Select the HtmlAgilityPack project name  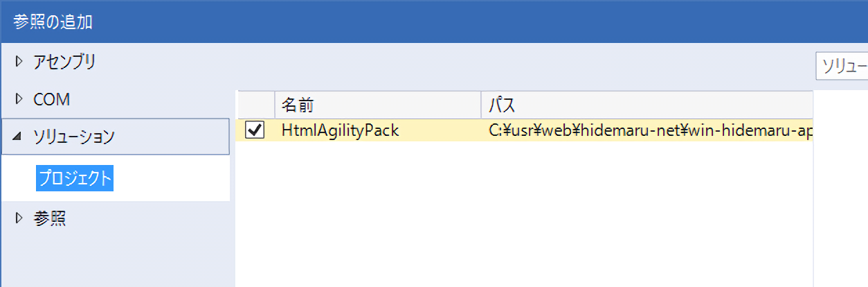click(x=340, y=130)
